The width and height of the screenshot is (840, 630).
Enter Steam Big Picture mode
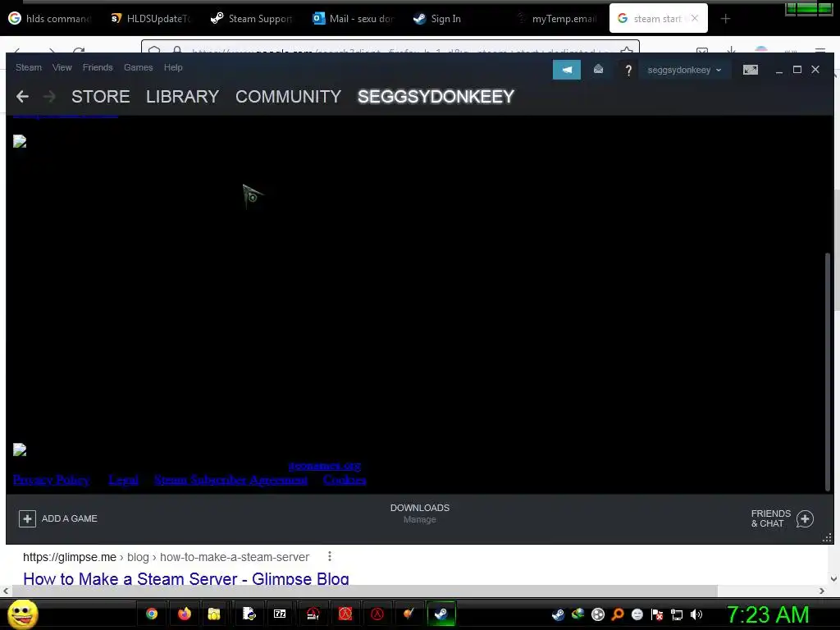[x=750, y=70]
